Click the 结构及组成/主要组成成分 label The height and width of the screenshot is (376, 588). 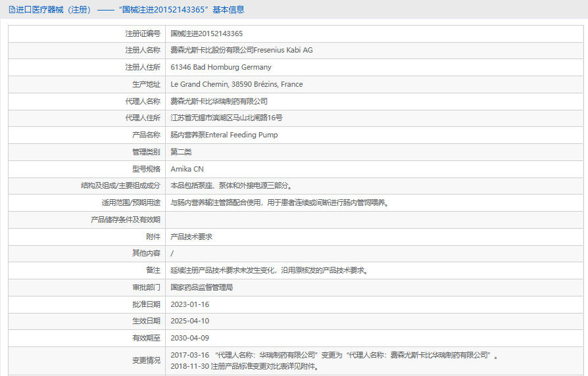(120, 185)
